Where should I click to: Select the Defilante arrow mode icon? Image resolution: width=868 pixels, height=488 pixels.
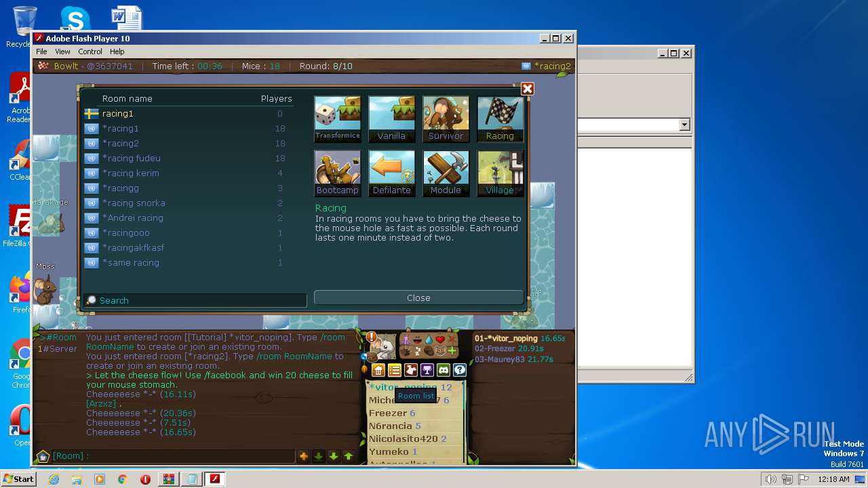pos(391,173)
